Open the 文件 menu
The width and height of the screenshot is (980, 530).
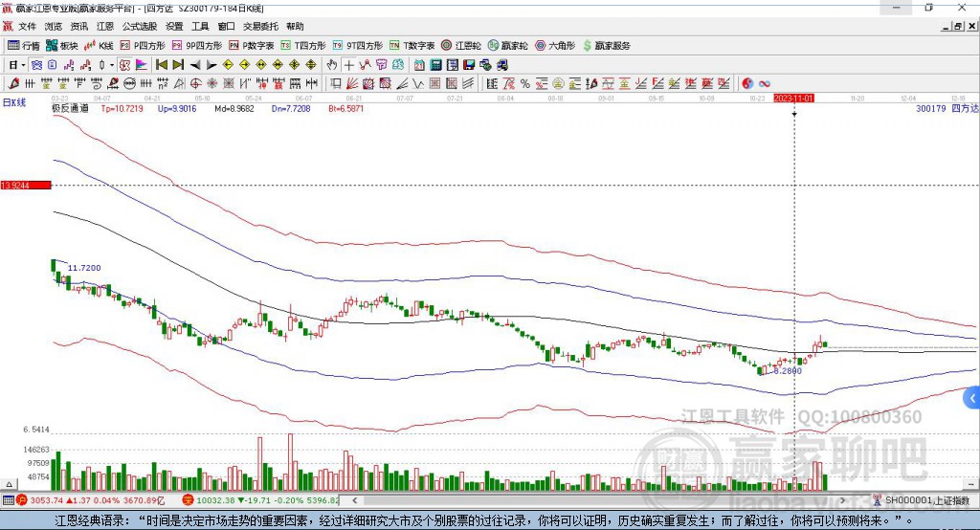[x=27, y=26]
